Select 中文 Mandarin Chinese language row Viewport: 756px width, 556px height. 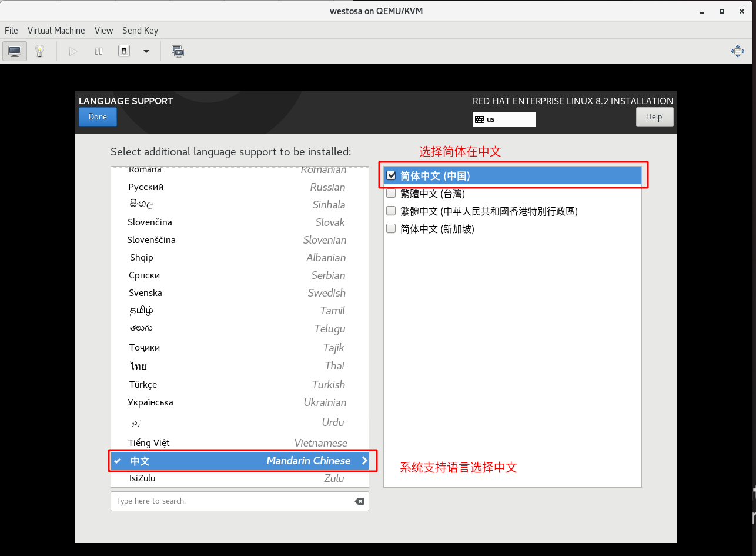pyautogui.click(x=240, y=461)
